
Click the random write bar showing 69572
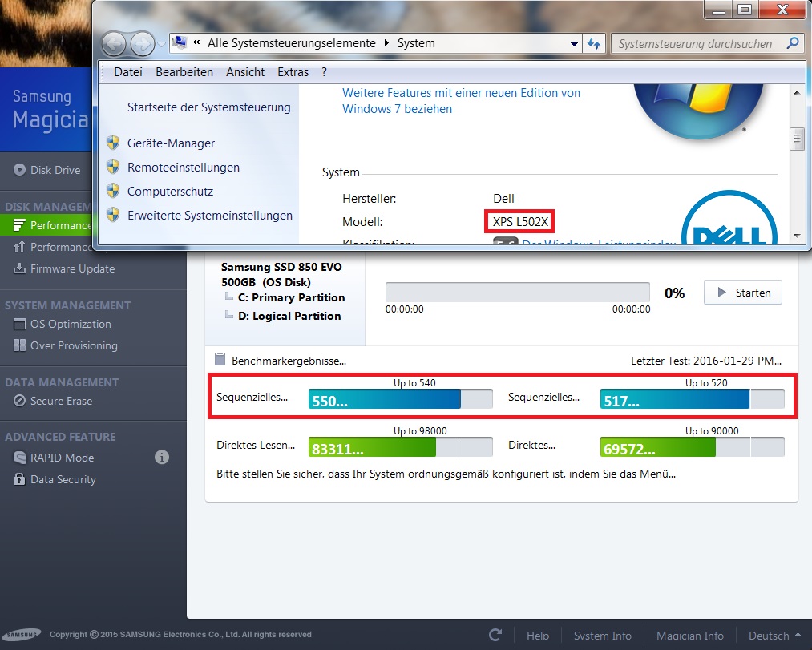tap(692, 447)
